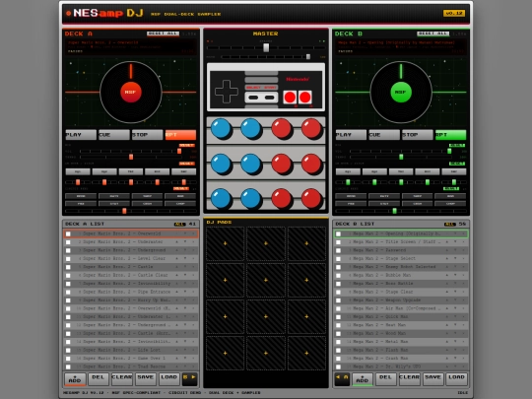
Task: Hit the first blue sampler button in the top row
Action: pos(221,128)
